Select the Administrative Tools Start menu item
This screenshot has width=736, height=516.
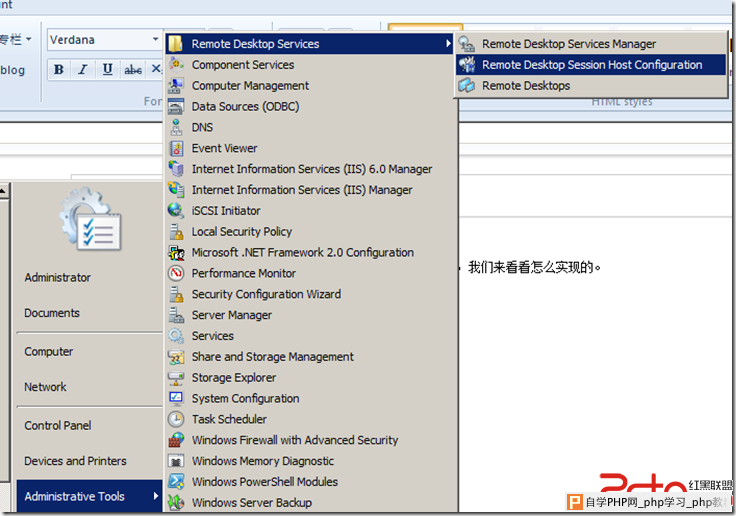tap(89, 496)
